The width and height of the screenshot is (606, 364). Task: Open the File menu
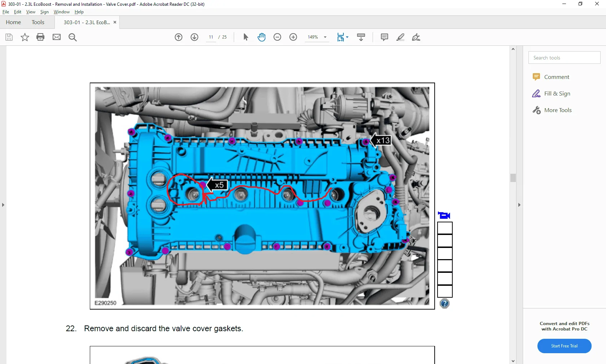point(6,12)
